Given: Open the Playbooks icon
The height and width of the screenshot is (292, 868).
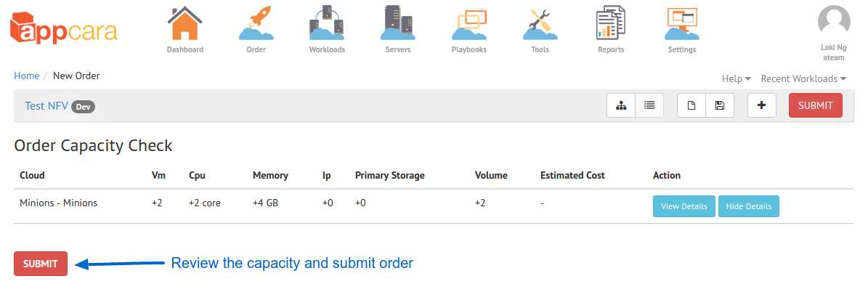Looking at the screenshot, I should 469,25.
